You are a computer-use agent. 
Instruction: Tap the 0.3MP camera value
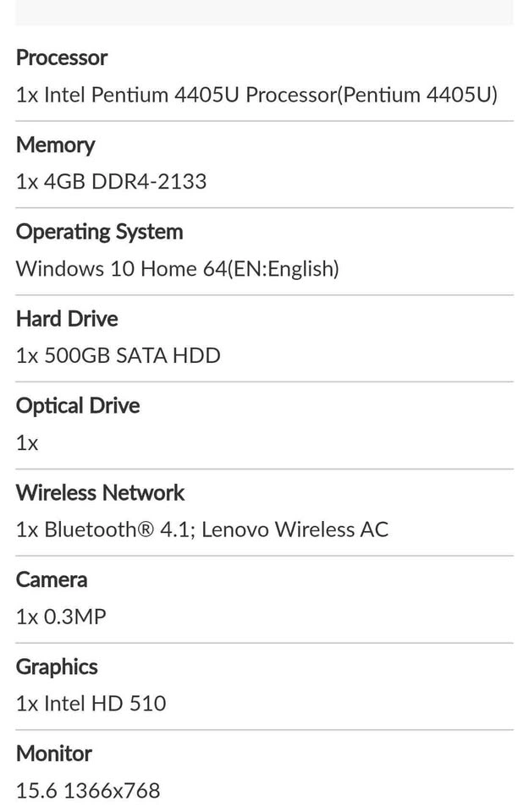point(61,617)
